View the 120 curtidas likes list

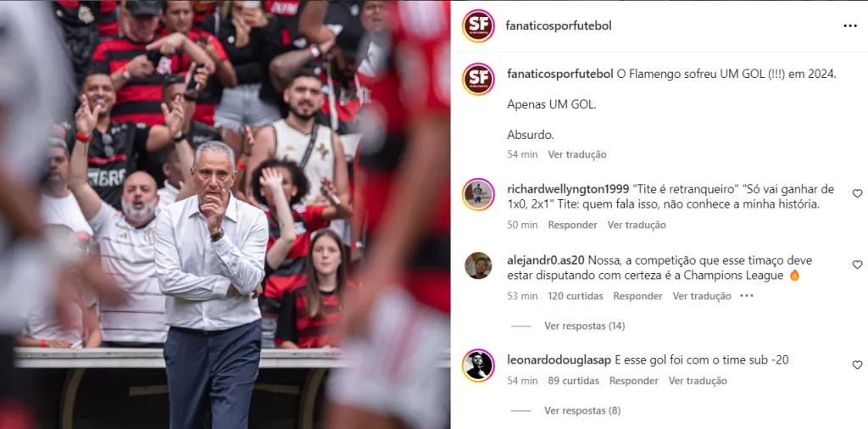(576, 296)
